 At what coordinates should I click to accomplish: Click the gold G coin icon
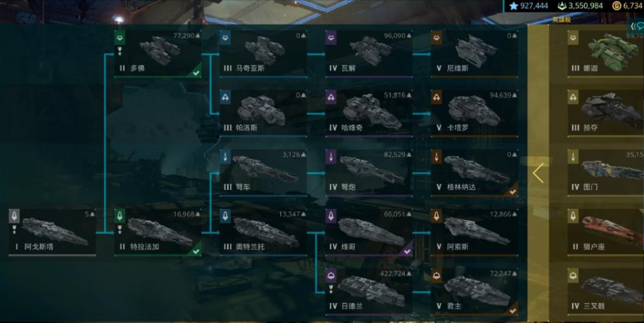click(x=616, y=6)
